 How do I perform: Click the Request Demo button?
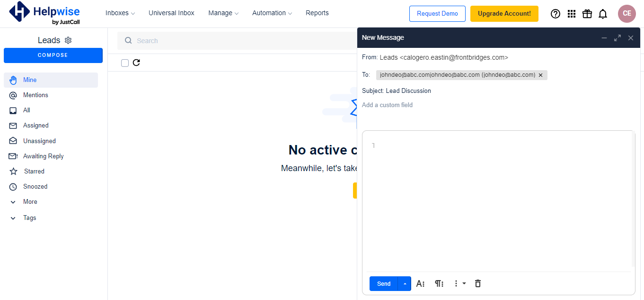point(437,14)
